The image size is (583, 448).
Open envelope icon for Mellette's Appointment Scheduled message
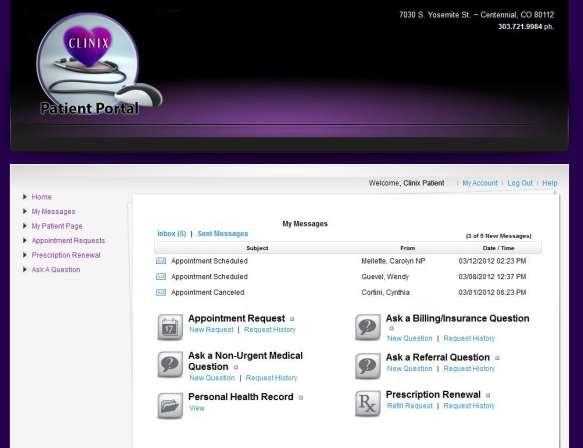coord(161,261)
